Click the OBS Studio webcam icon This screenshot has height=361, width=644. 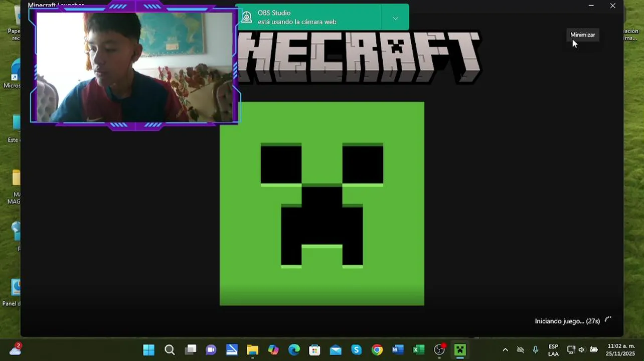point(246,18)
